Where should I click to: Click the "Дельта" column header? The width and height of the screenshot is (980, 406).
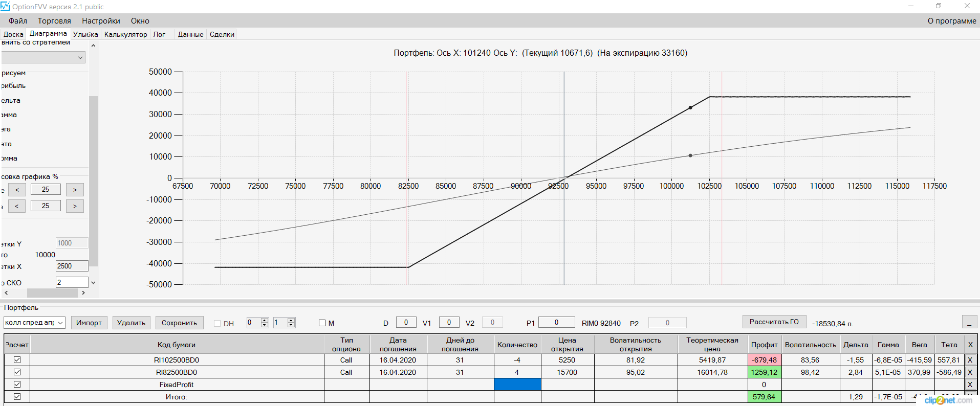(856, 345)
